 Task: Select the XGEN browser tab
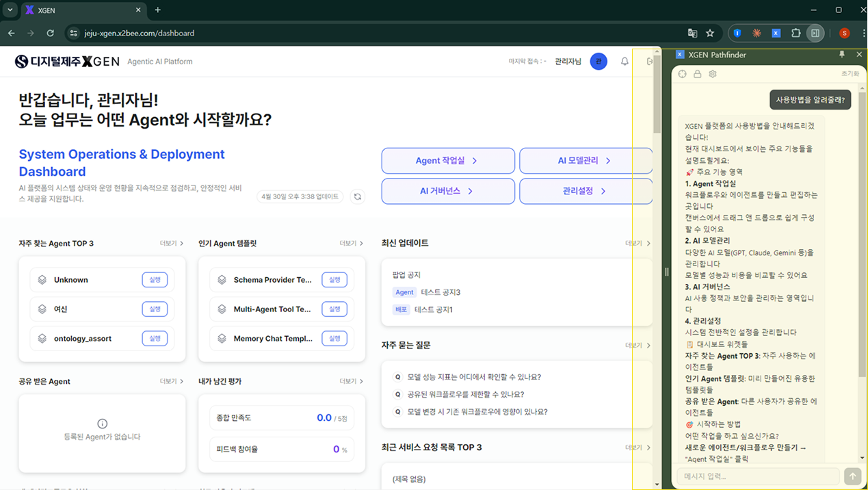click(x=83, y=10)
